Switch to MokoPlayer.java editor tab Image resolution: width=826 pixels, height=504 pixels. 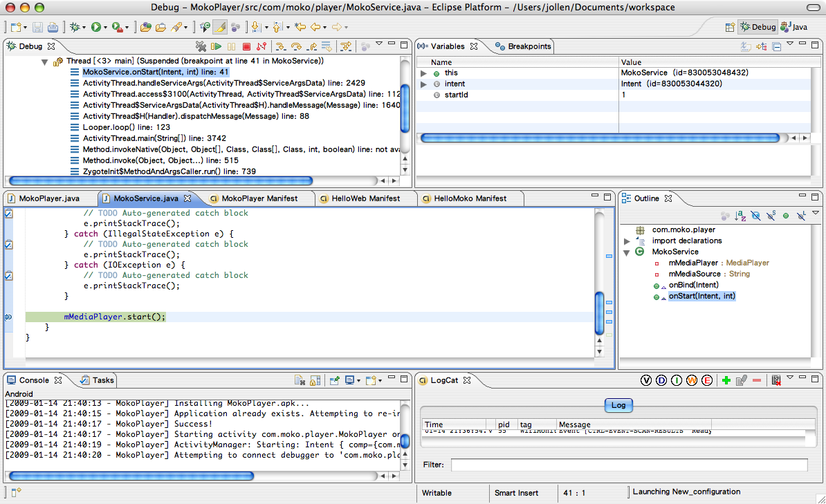[49, 198]
